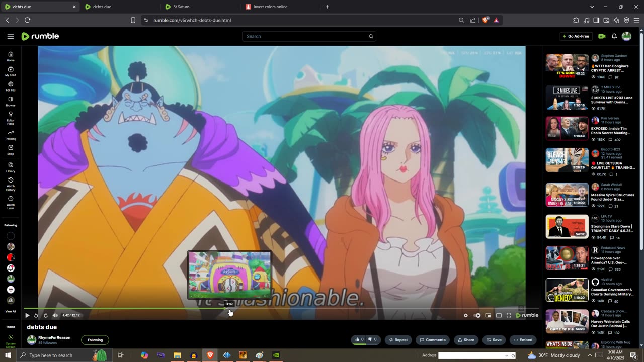The image size is (644, 362).
Task: Open Dan Bongino's Cryptic Arrest video thumbnail
Action: [567, 66]
